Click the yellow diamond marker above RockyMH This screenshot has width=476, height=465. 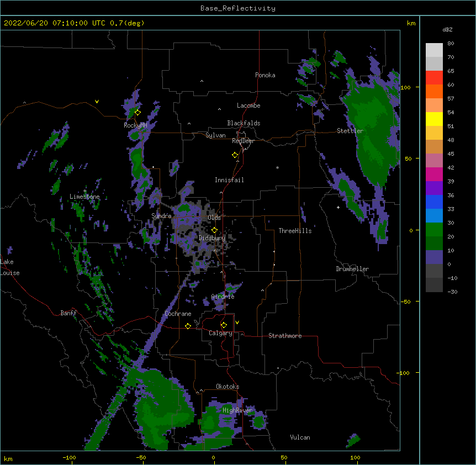coord(137,113)
